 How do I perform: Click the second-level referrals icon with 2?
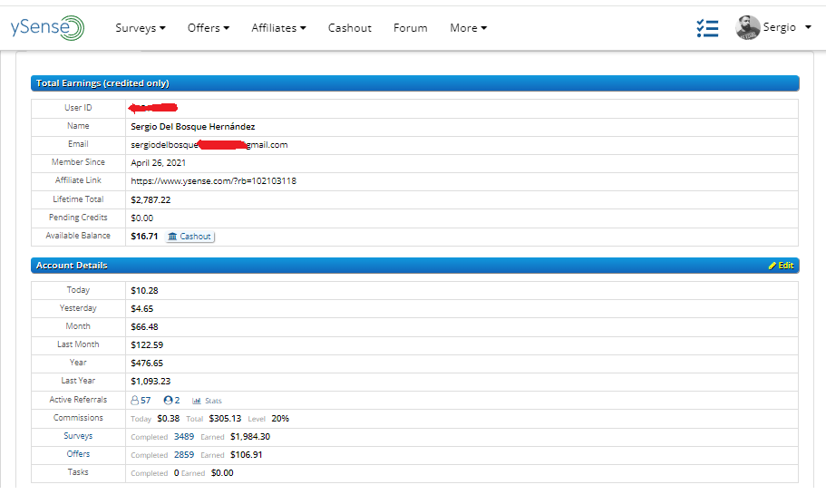point(168,400)
